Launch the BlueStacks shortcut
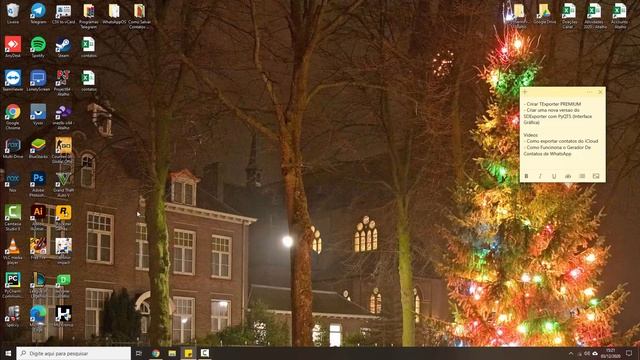The width and height of the screenshot is (640, 360). click(x=38, y=148)
